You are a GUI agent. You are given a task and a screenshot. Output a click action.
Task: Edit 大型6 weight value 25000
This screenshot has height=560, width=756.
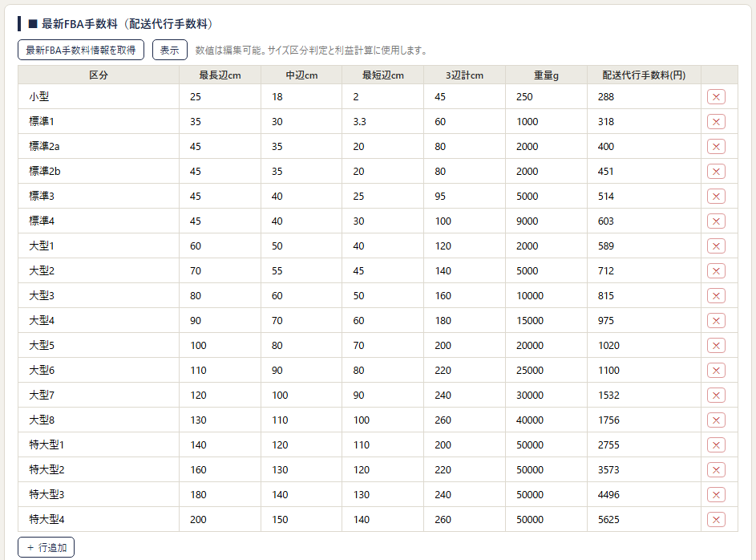(546, 371)
